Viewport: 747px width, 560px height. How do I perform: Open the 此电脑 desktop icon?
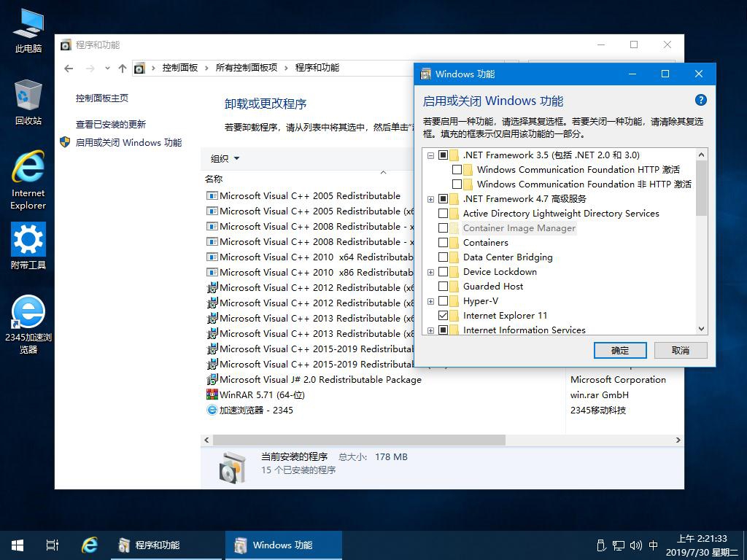coord(28,31)
